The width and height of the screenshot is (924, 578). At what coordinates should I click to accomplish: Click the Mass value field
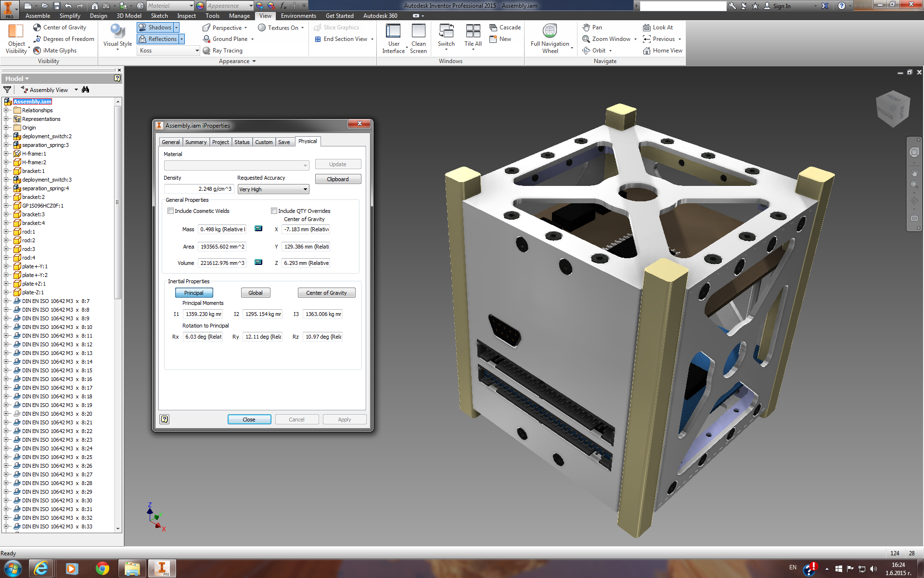(x=222, y=229)
